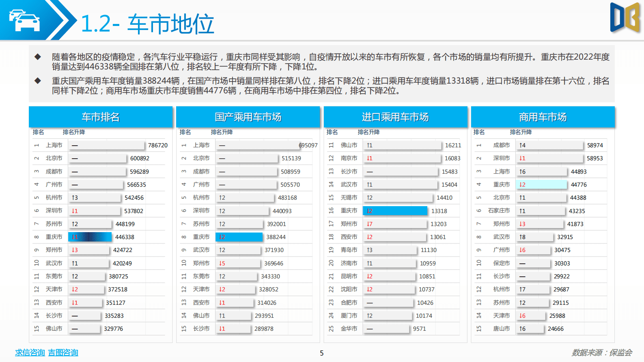Click the value 600892 for 北京市
Viewport: 644px width, 362px height.
coord(140,158)
